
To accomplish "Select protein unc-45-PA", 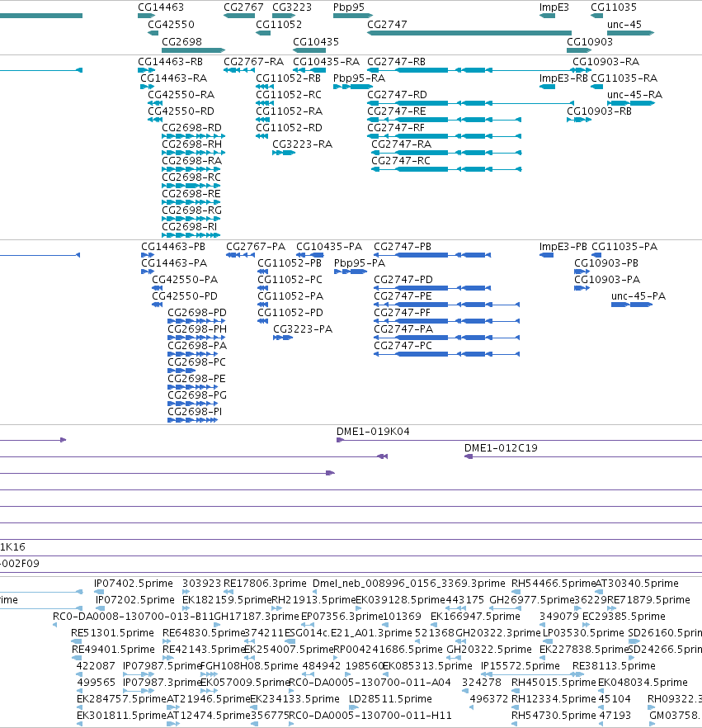I will point(638,296).
